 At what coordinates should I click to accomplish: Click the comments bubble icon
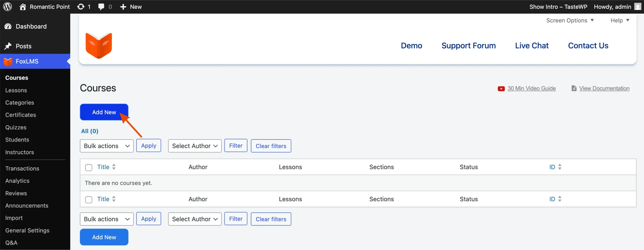pos(101,7)
